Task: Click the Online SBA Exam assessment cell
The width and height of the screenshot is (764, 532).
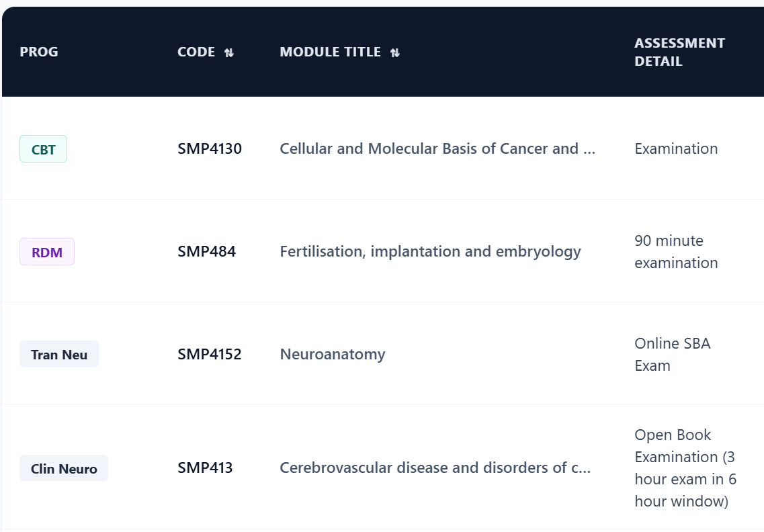Action: pyautogui.click(x=673, y=354)
